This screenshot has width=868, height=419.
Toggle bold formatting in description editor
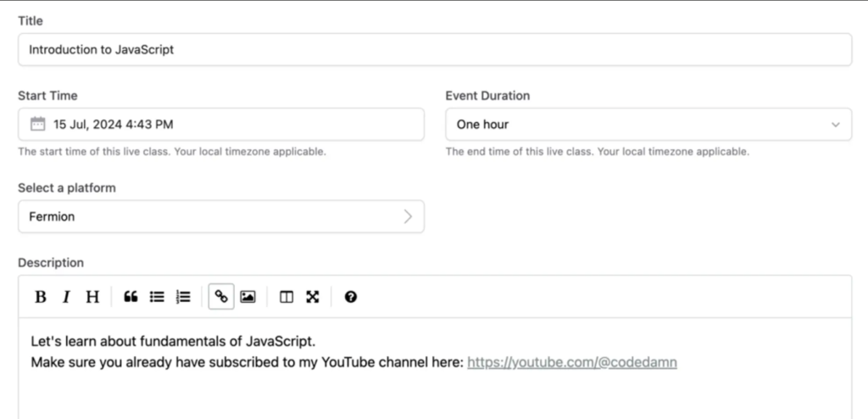40,297
